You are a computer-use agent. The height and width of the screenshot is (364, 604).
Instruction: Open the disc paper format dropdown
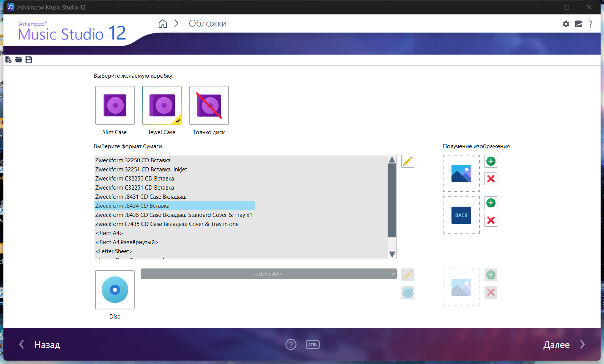[269, 274]
